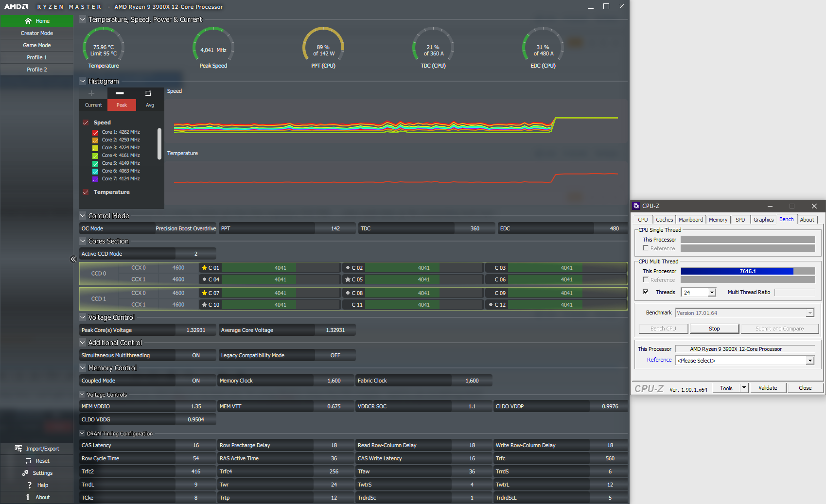Switch histogram to Avg view
This screenshot has height=504, width=826.
[x=150, y=105]
